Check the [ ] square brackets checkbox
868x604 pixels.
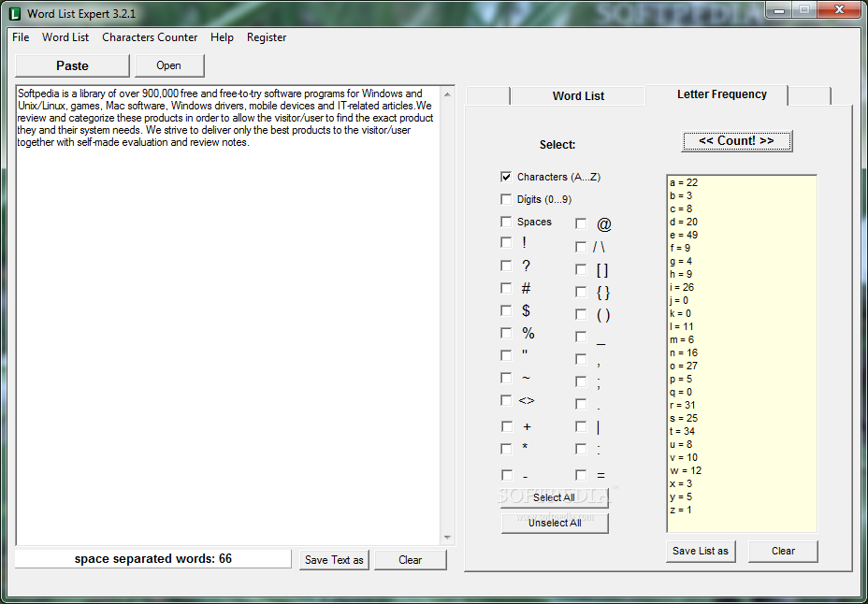pos(581,269)
